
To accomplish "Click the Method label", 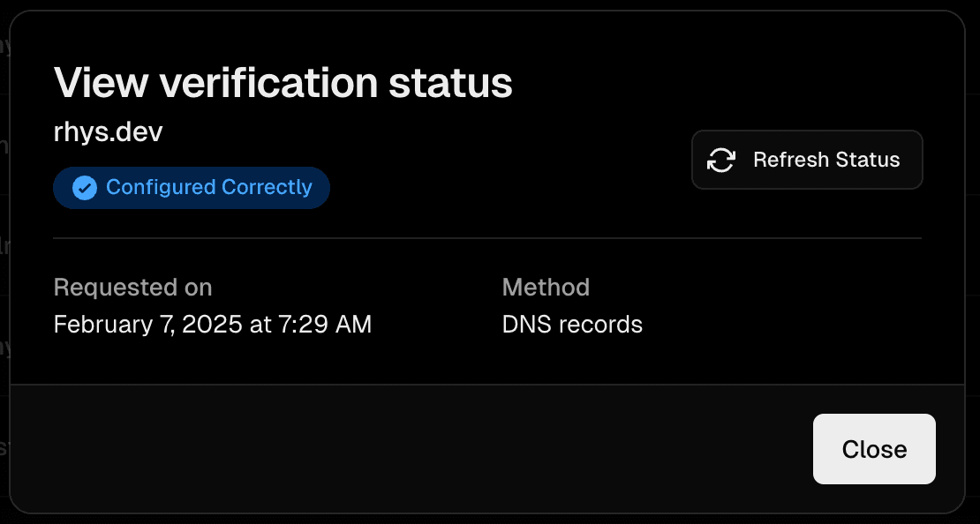I will tap(545, 287).
